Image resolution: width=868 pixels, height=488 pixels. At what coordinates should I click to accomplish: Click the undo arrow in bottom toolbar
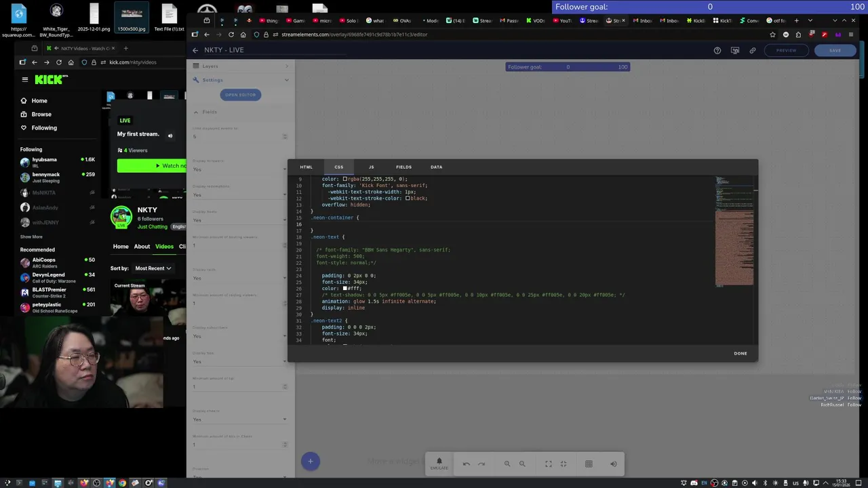pos(467,464)
